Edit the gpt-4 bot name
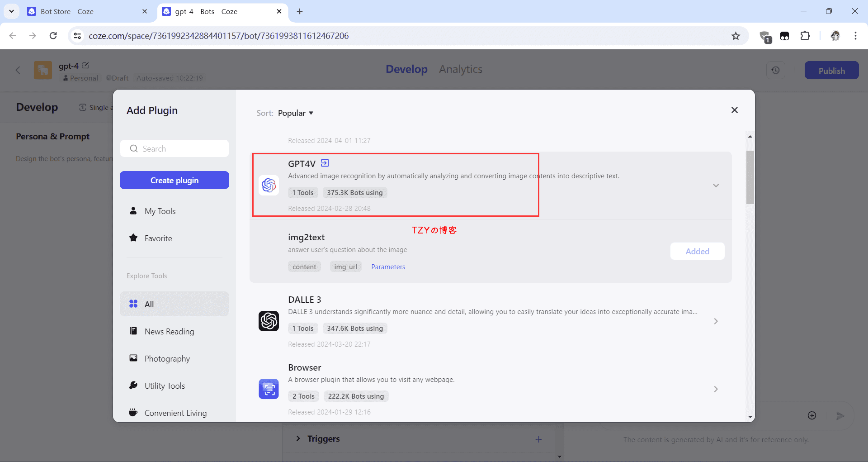Screen dimensions: 868x462 tap(86, 66)
